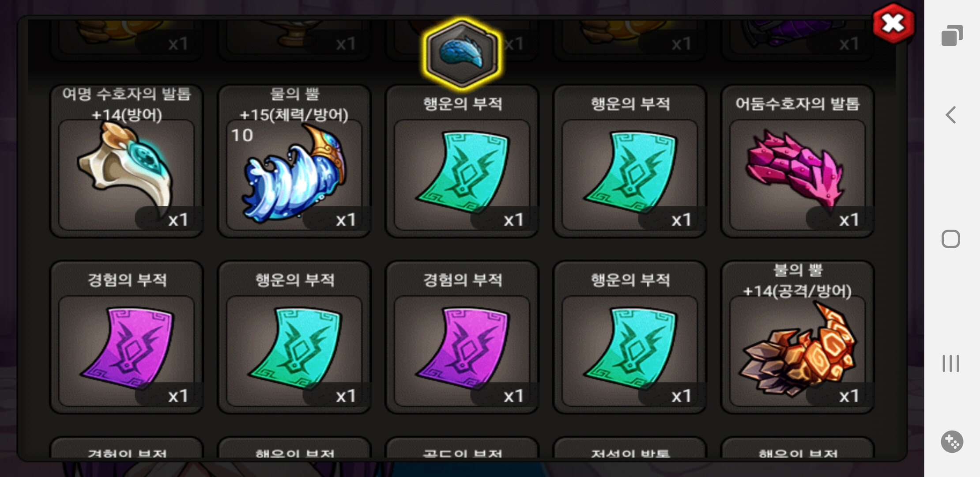The width and height of the screenshot is (980, 477).
Task: Select the purple 경험의 부적 in the middle column
Action: pyautogui.click(x=462, y=337)
